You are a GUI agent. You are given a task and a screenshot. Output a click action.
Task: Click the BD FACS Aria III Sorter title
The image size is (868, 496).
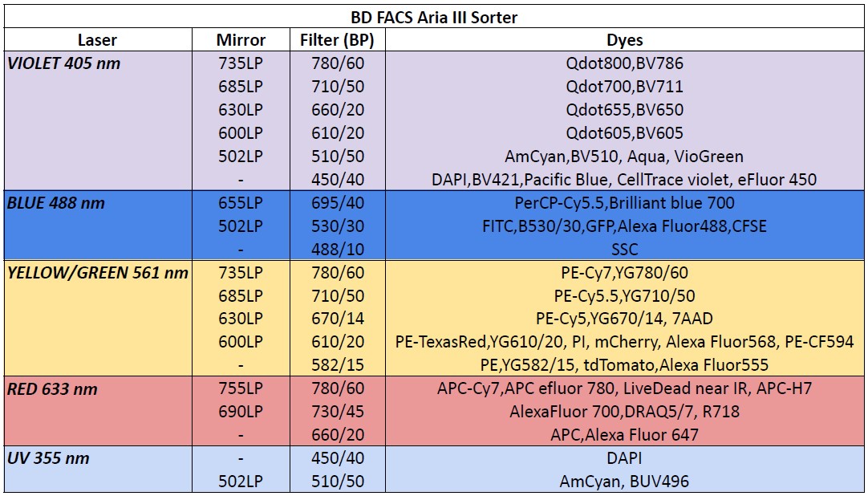[x=434, y=17]
